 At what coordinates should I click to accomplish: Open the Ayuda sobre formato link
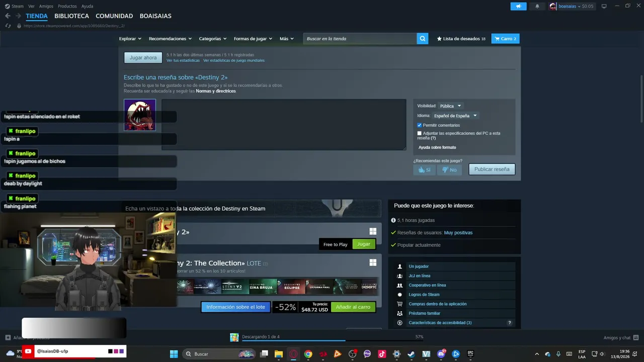click(437, 147)
